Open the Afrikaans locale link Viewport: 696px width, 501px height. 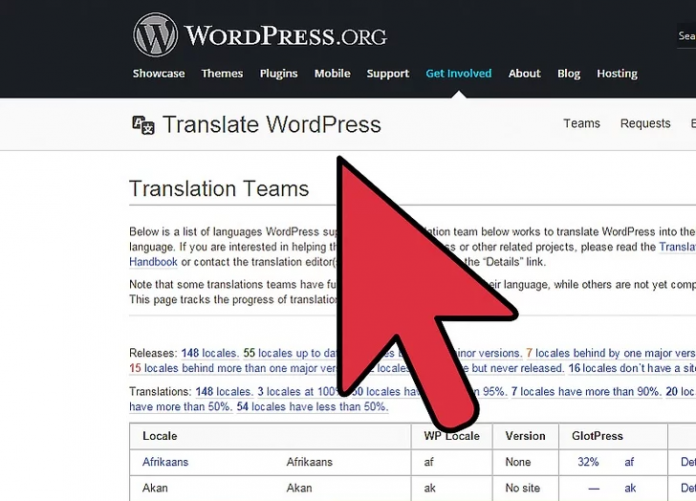(x=165, y=462)
